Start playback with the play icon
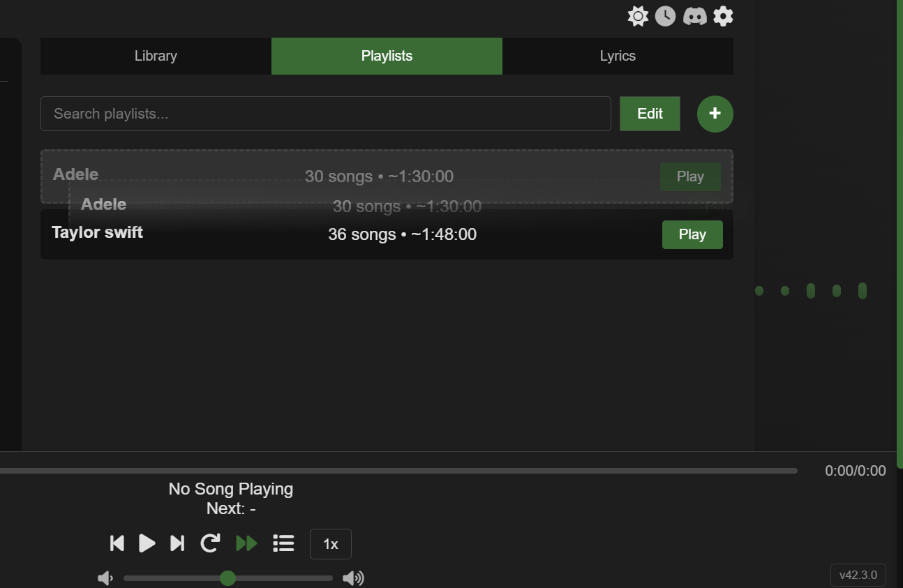903x588 pixels. (x=147, y=543)
